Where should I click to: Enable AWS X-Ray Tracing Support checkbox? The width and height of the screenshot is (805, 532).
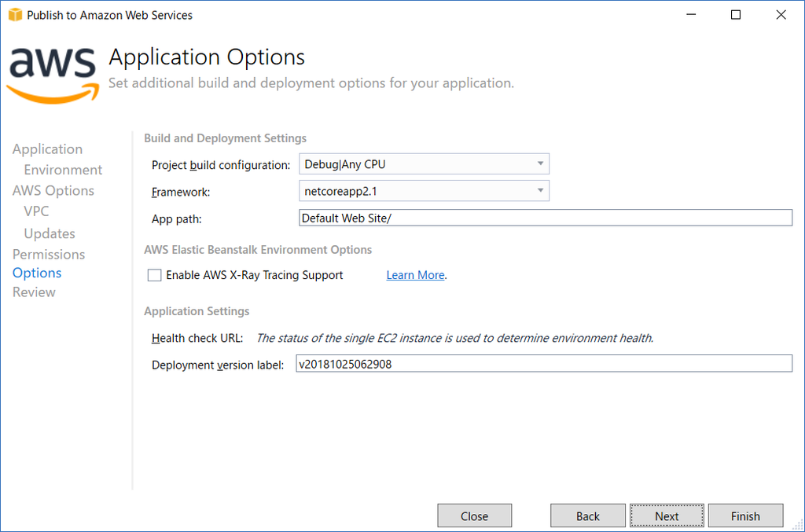tap(155, 276)
